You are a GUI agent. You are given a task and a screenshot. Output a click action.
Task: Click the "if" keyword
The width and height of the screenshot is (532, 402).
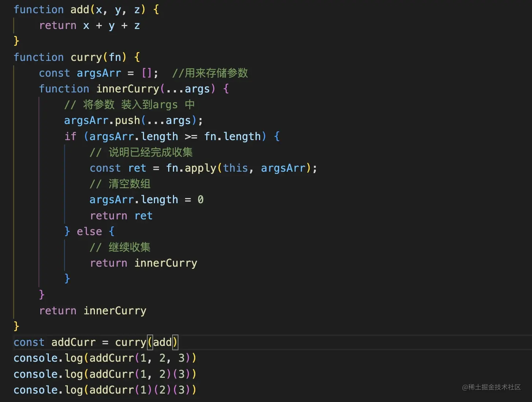click(70, 136)
